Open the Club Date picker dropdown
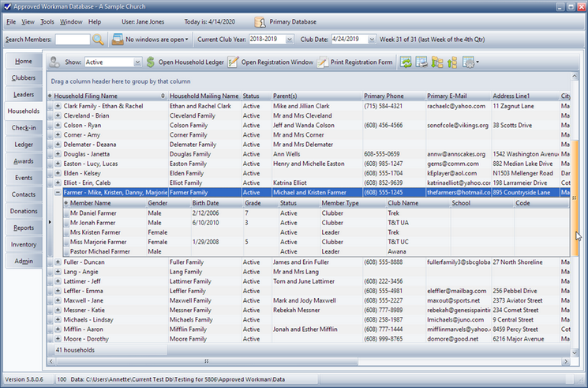 coord(373,39)
